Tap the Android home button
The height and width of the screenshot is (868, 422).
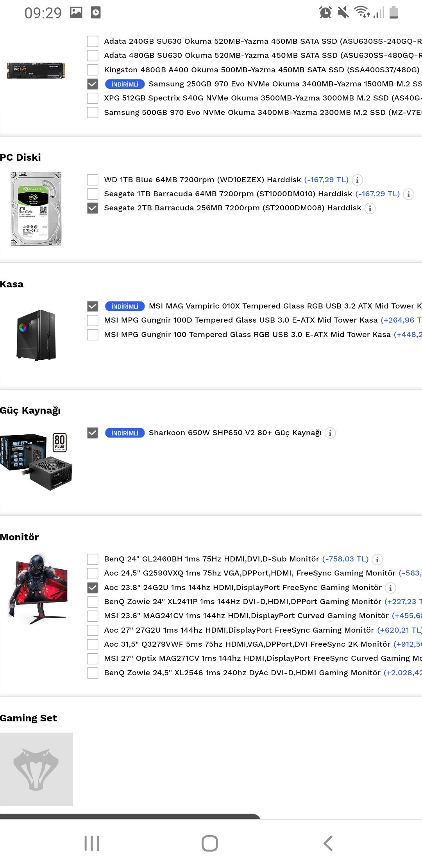tap(210, 843)
